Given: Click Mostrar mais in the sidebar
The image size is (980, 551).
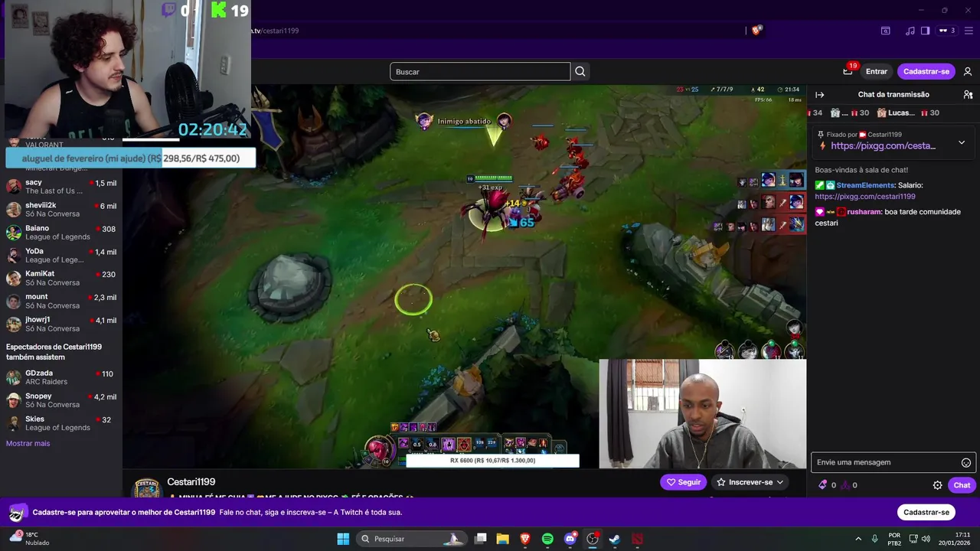Looking at the screenshot, I should point(28,443).
